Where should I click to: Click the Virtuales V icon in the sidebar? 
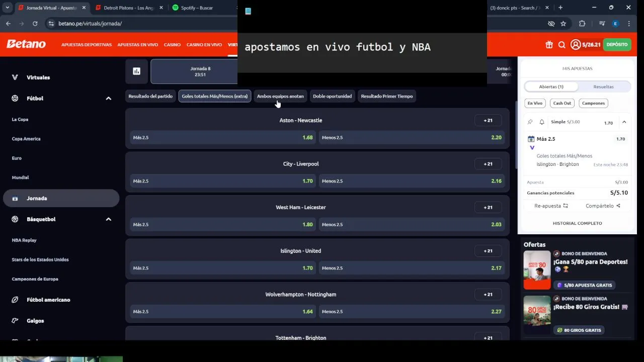pos(15,77)
